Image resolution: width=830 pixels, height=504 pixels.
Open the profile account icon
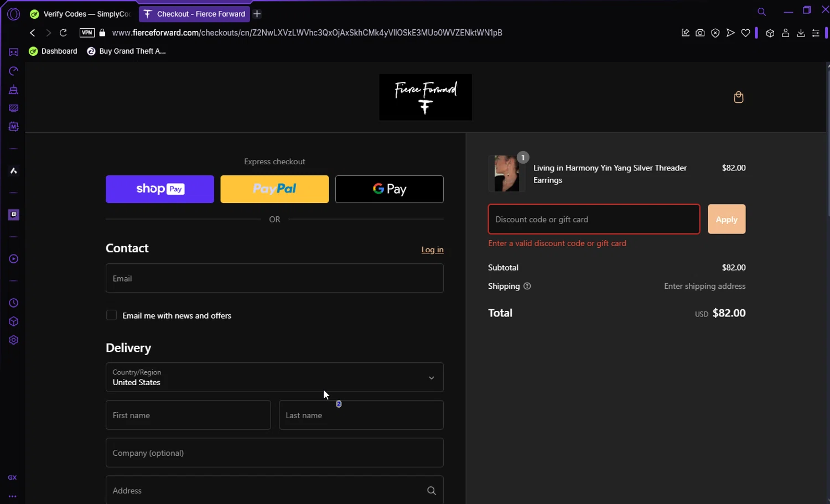(785, 33)
